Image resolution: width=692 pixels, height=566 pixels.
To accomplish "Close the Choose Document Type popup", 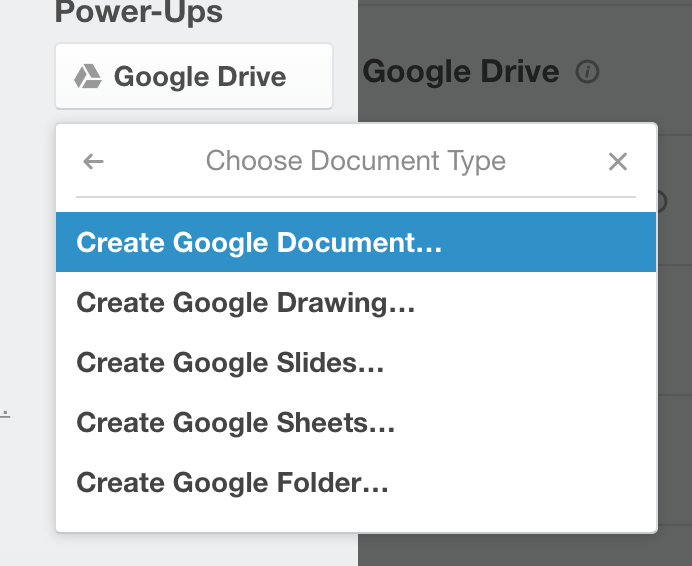I will [617, 162].
